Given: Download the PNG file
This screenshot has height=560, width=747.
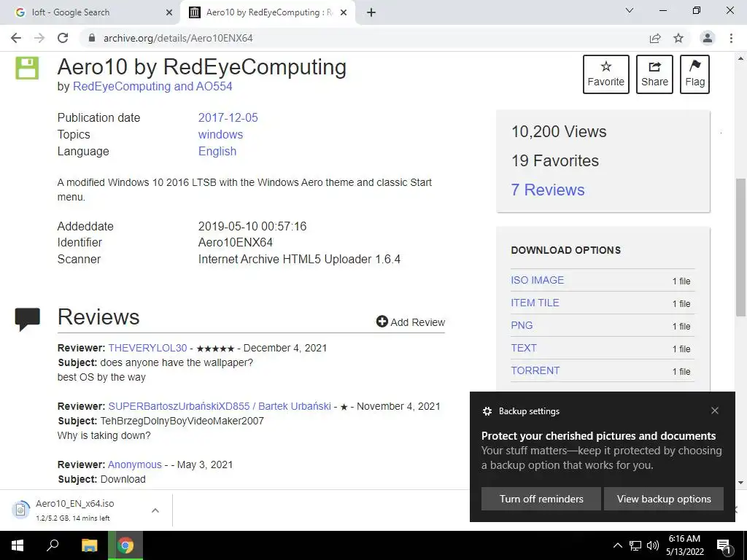Looking at the screenshot, I should (522, 325).
